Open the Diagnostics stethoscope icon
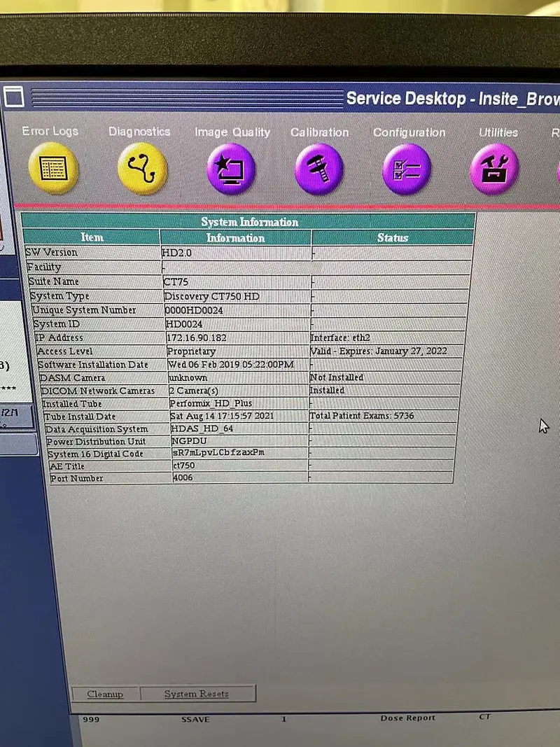 pos(142,169)
